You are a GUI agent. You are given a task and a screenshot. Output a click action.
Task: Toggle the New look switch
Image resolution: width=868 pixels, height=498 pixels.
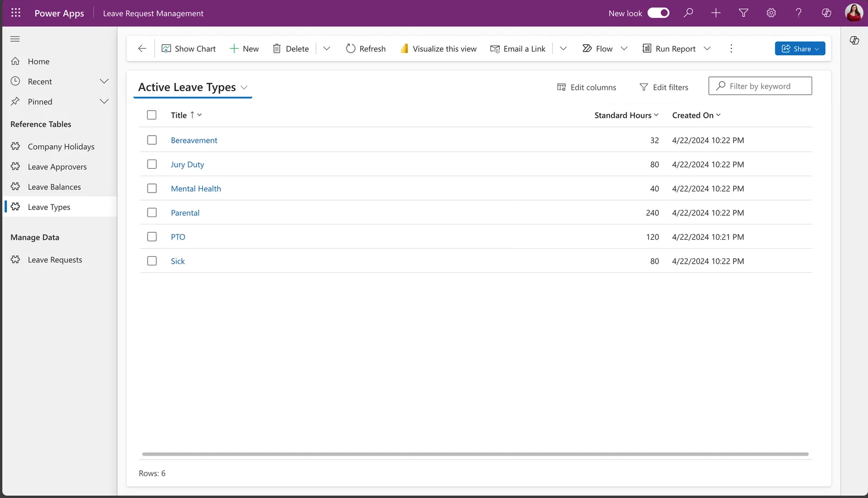pos(659,12)
